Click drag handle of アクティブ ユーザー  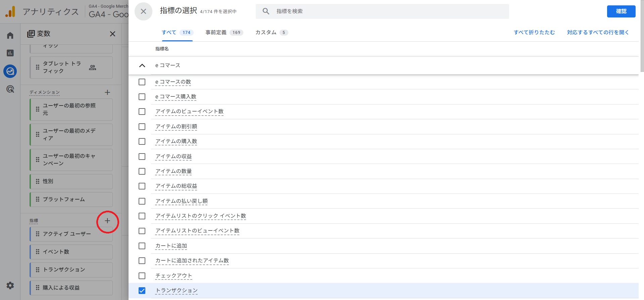[38, 234]
